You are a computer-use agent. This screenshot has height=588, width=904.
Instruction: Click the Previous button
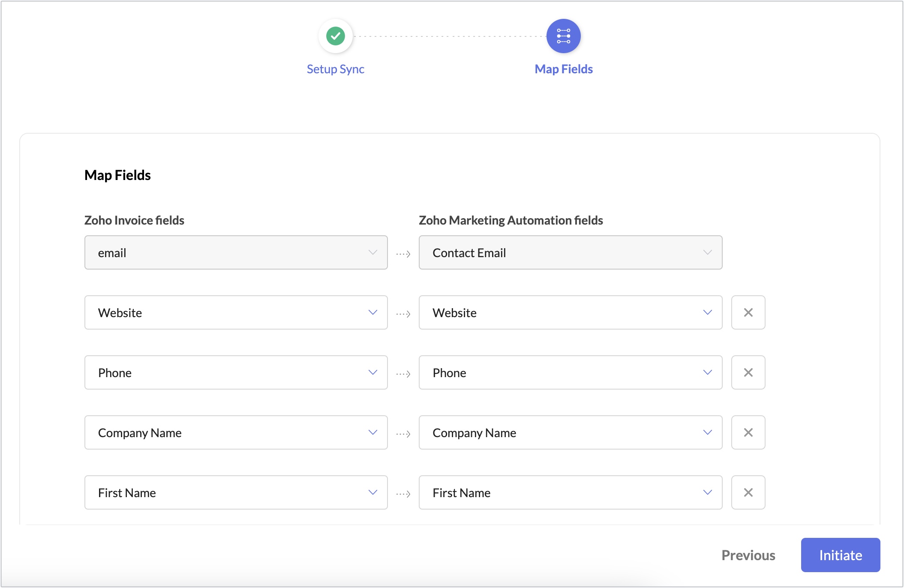pos(748,555)
